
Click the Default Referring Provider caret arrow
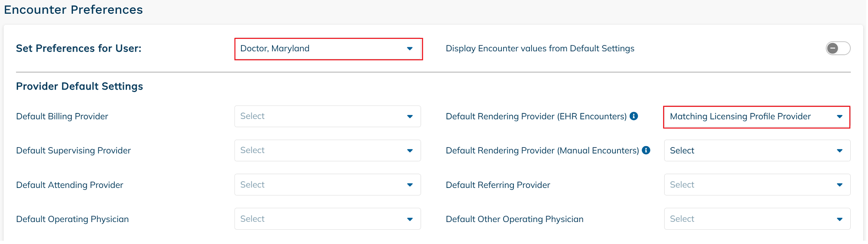click(839, 185)
